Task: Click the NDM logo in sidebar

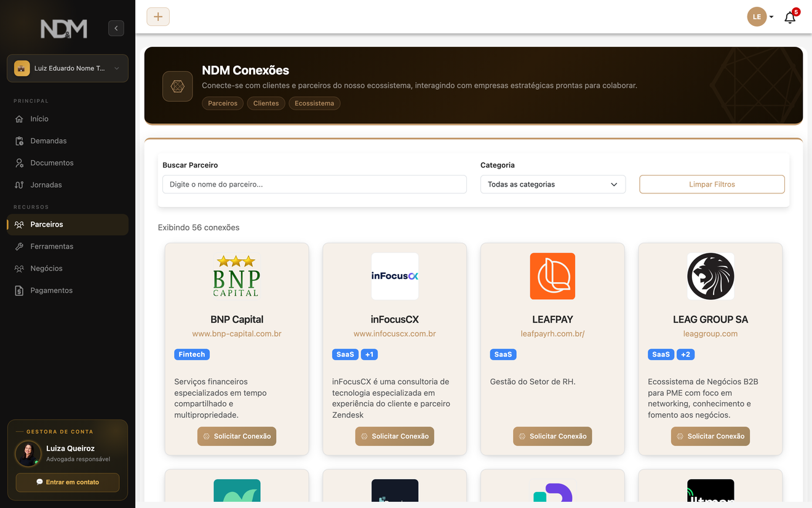Action: 64,29
